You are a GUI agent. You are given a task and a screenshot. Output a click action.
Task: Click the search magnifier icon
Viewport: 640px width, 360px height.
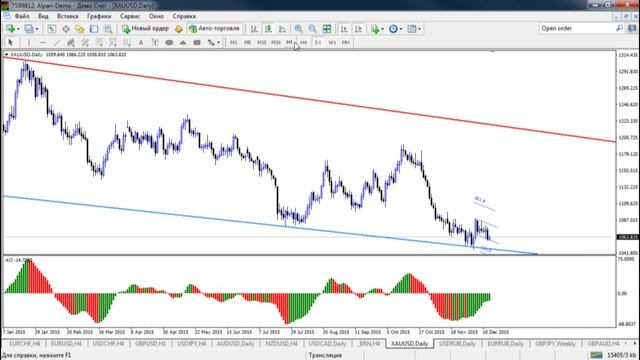(x=619, y=28)
